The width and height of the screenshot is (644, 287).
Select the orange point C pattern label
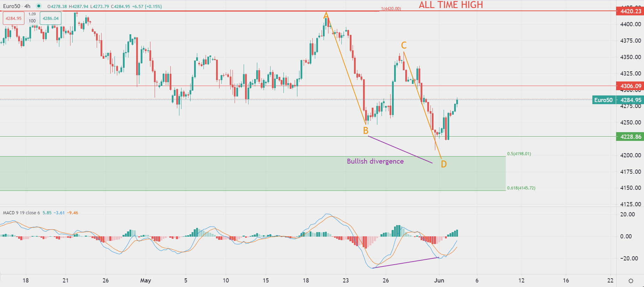point(404,45)
